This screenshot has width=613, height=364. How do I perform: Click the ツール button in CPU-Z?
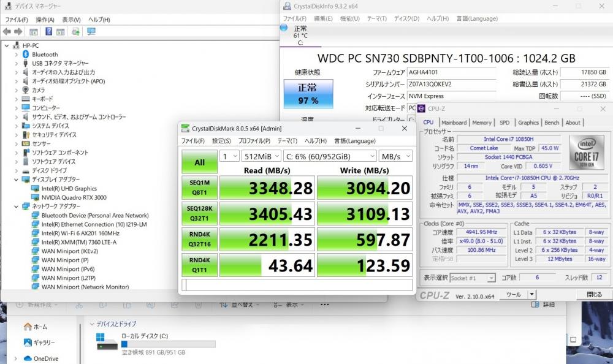coord(514,295)
